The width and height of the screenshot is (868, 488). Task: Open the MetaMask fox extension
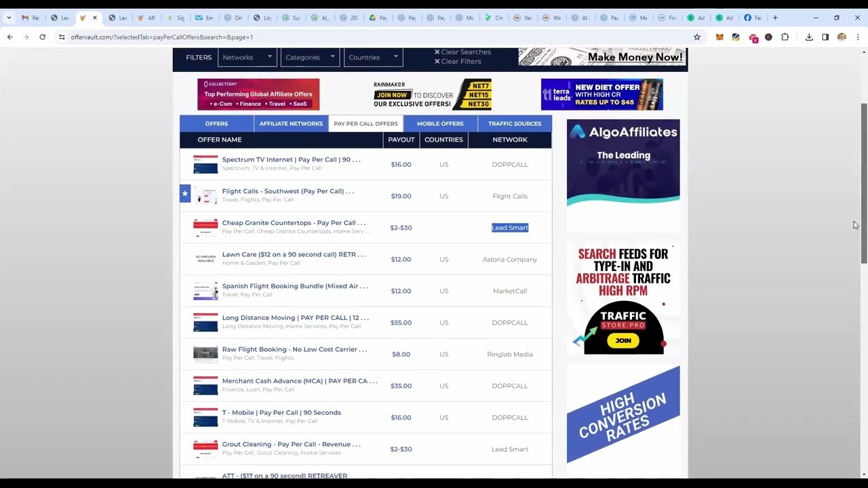coord(719,37)
